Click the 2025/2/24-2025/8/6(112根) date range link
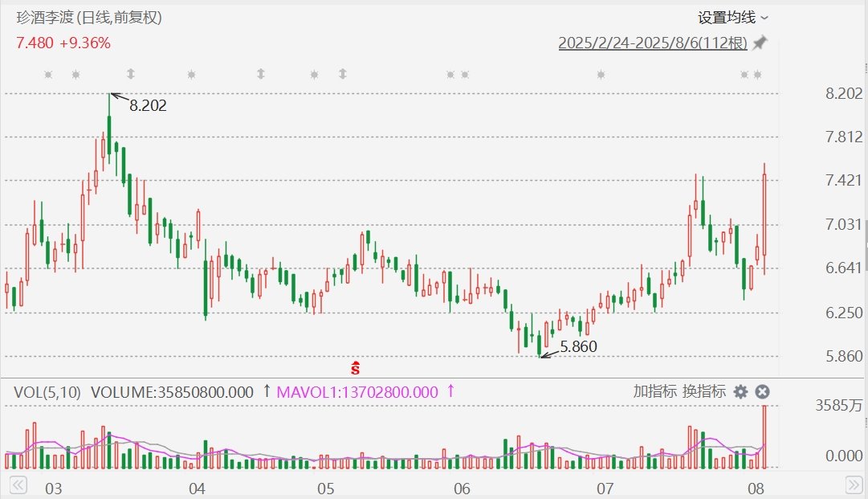Screen dimensions: 868x499 tap(653, 43)
